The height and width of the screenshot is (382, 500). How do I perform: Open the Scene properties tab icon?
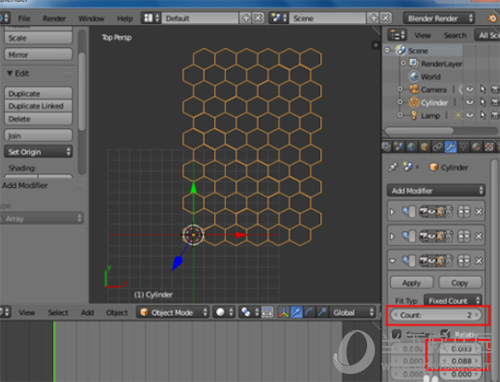coord(399,147)
